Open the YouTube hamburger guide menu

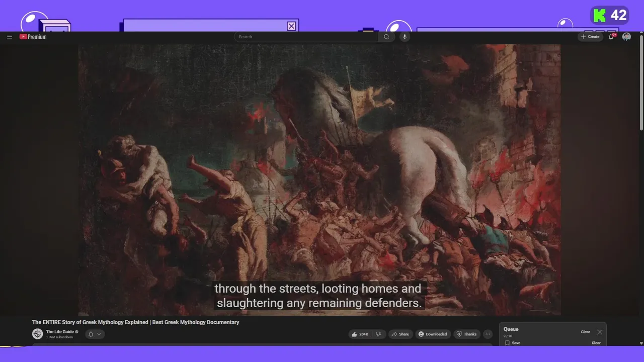point(10,37)
